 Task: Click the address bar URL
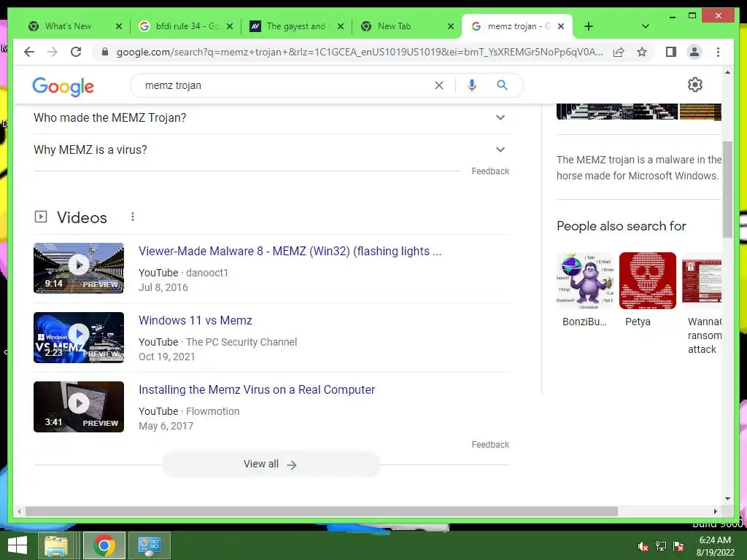[x=360, y=52]
